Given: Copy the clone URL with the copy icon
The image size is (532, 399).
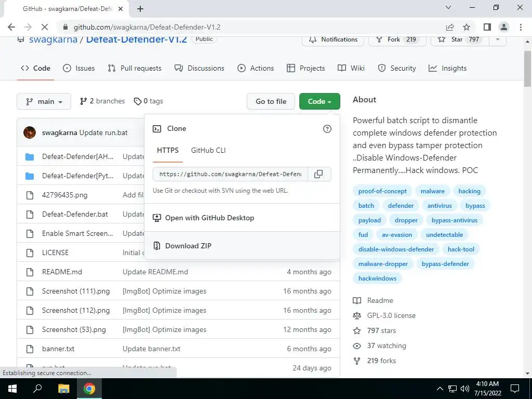Looking at the screenshot, I should (x=318, y=174).
